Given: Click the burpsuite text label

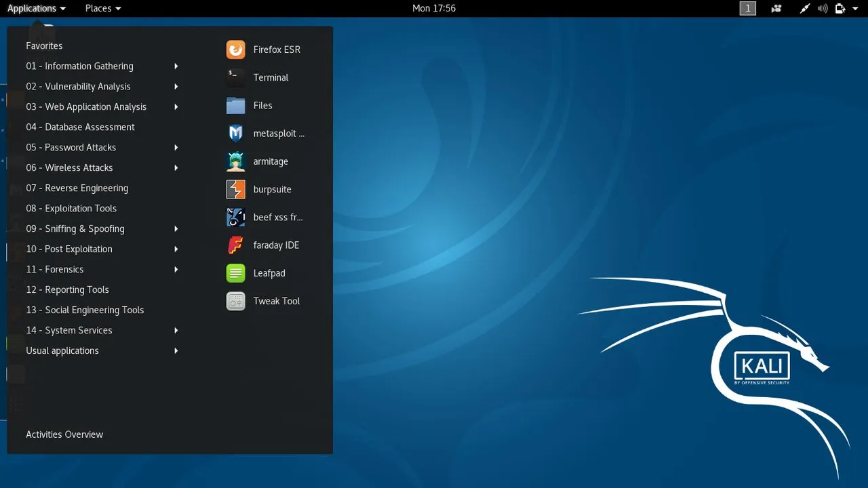Looking at the screenshot, I should pyautogui.click(x=272, y=189).
